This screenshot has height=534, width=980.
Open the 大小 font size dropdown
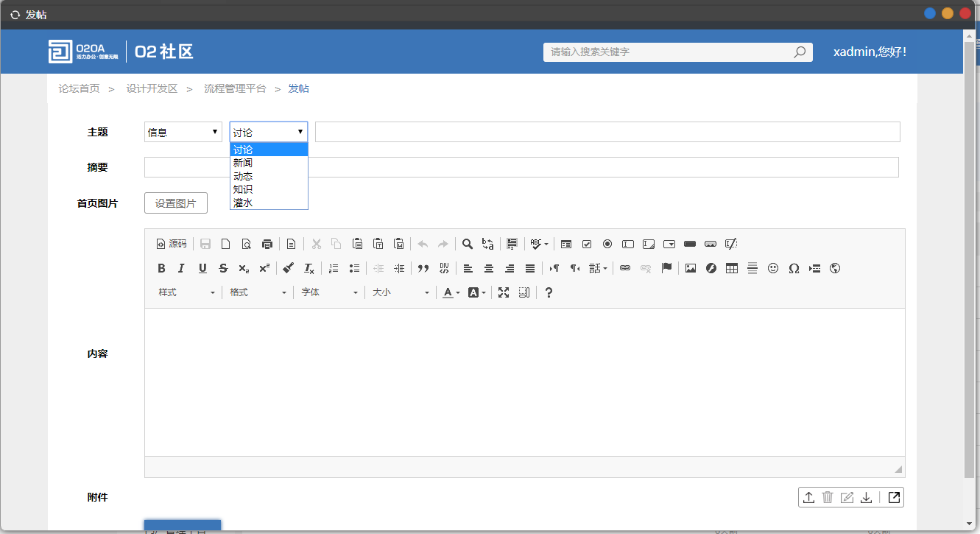(401, 292)
